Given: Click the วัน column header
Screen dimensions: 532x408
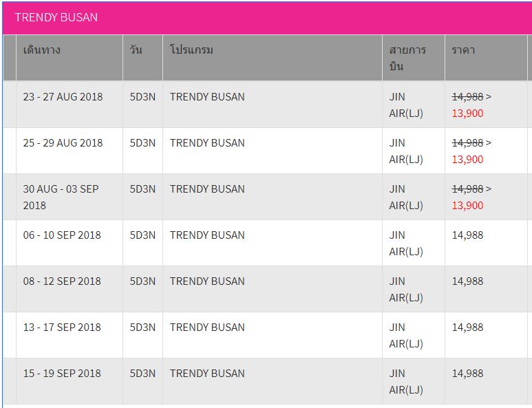Looking at the screenshot, I should (x=136, y=50).
